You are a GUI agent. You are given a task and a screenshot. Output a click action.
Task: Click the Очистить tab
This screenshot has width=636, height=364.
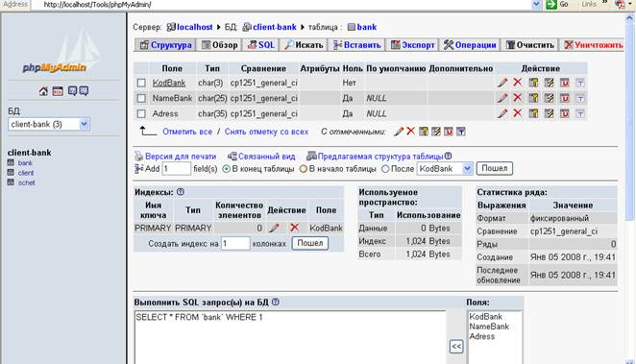529,45
